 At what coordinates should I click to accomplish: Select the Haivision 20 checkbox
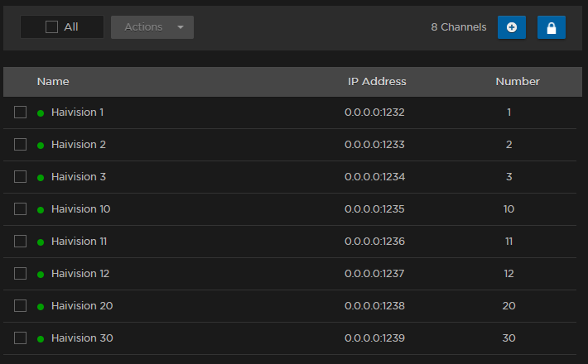click(x=21, y=306)
